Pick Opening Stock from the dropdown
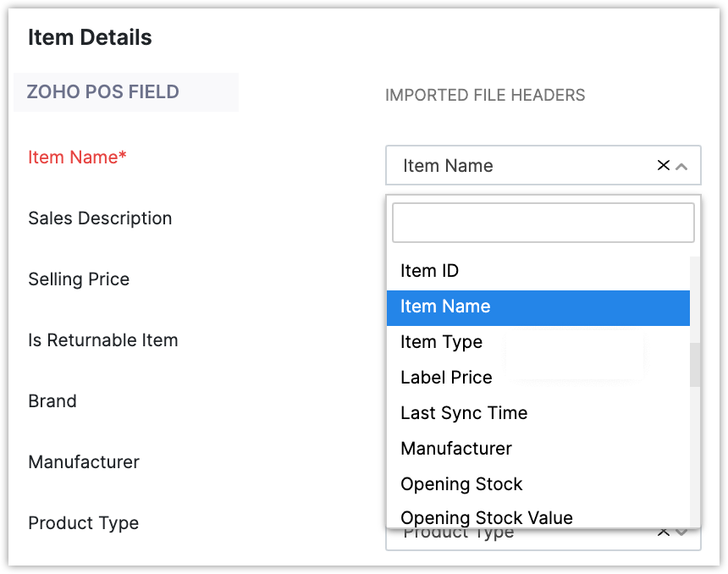Image resolution: width=728 pixels, height=574 pixels. coord(461,484)
